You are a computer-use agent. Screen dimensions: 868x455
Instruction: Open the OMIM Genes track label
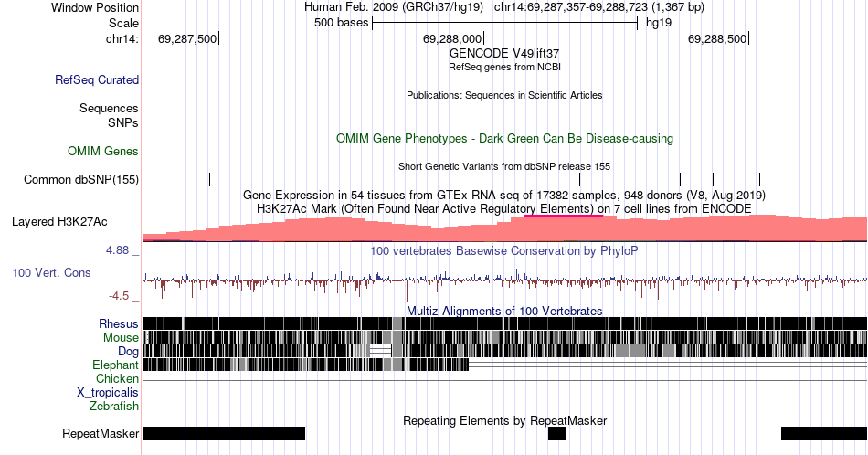103,151
